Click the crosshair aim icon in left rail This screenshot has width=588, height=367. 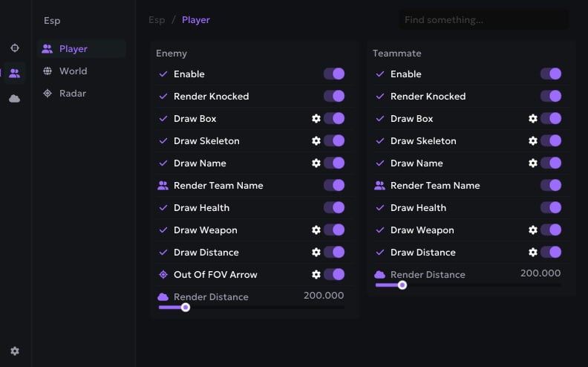point(15,48)
